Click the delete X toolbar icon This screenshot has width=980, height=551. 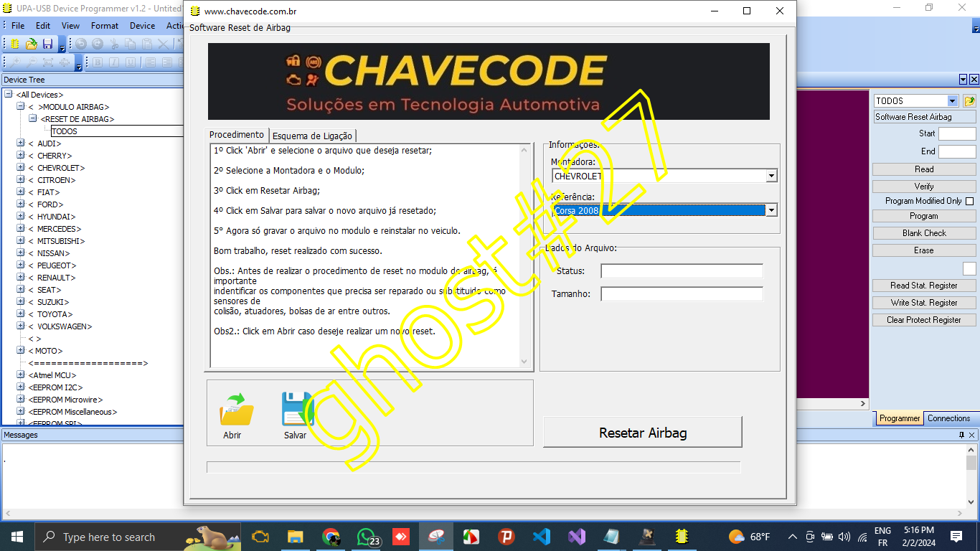point(164,44)
